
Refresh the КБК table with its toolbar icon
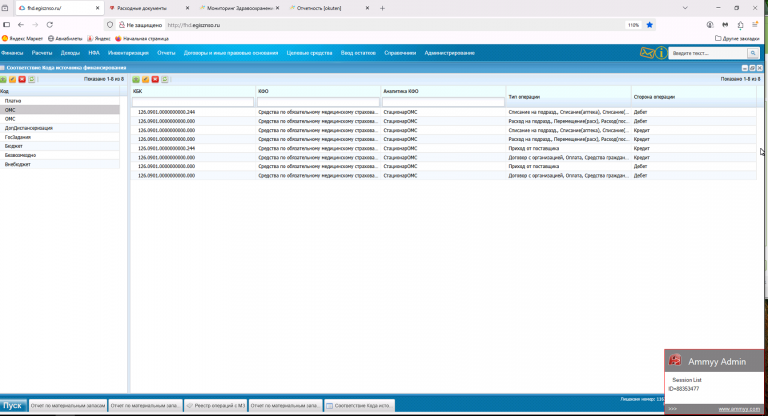coord(165,79)
